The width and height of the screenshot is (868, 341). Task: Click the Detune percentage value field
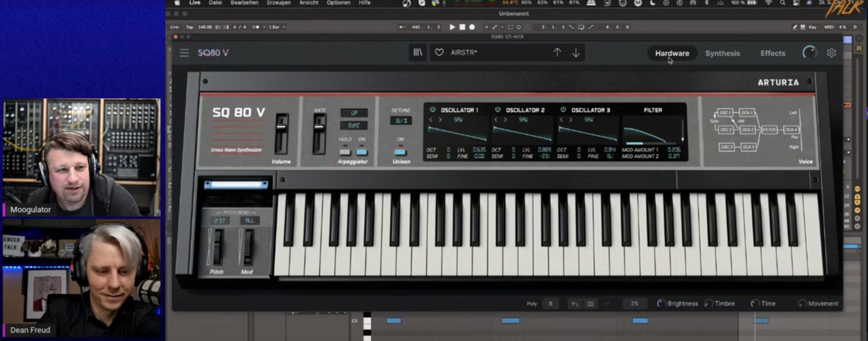click(401, 121)
